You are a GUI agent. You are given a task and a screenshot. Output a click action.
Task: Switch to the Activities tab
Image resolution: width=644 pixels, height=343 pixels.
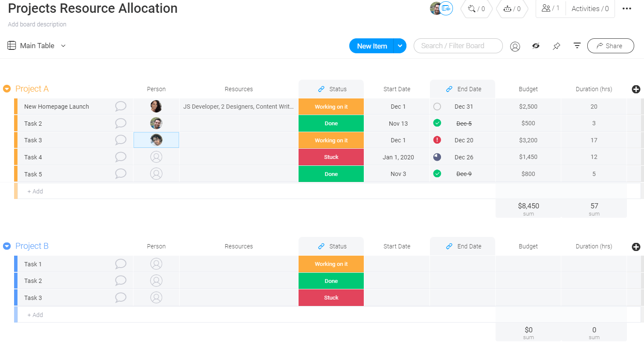pyautogui.click(x=590, y=9)
